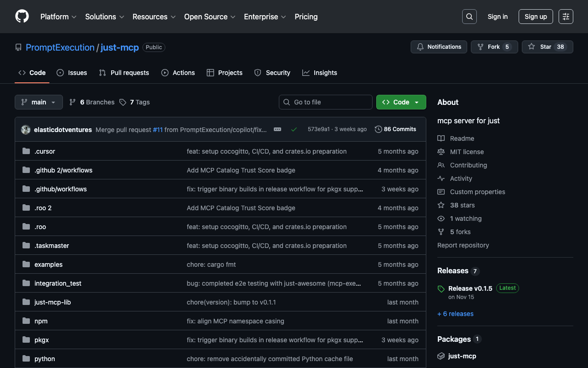Click elasticdotventures avatar thumbnail
Screen dimensions: 588x368
coord(26,130)
